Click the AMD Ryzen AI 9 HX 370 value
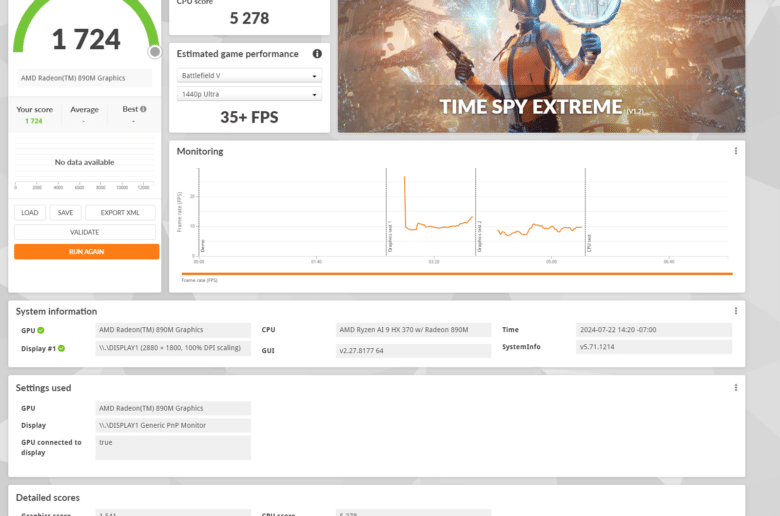Image resolution: width=780 pixels, height=516 pixels. pyautogui.click(x=413, y=330)
